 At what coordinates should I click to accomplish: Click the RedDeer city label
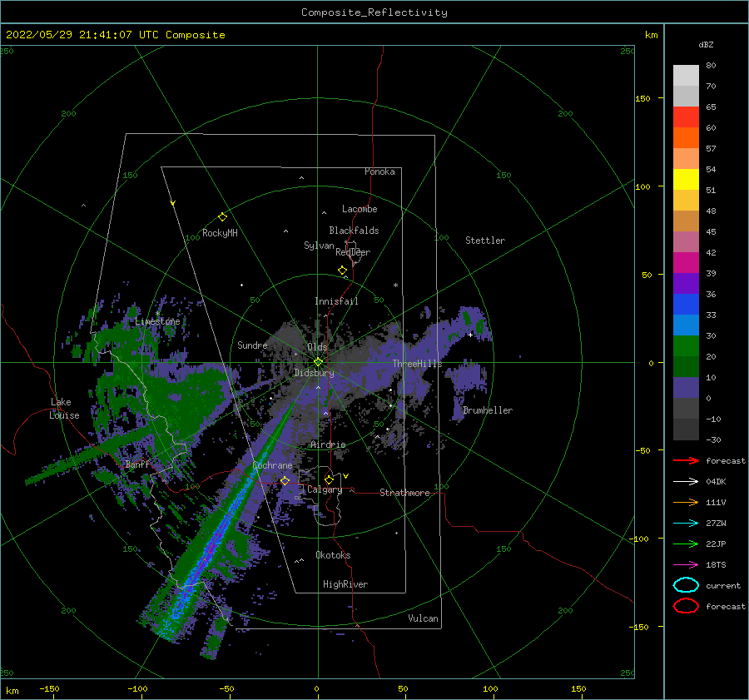(x=353, y=252)
